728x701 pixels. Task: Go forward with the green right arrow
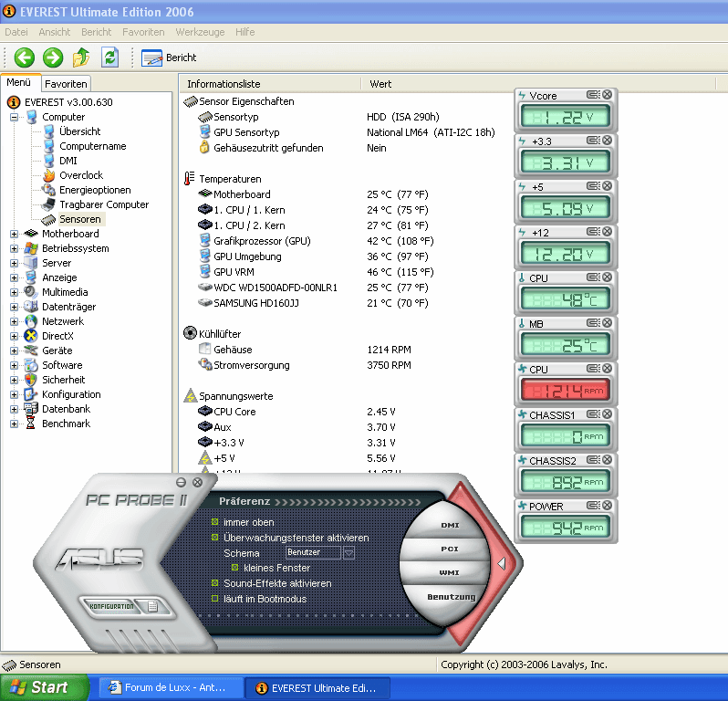(53, 58)
